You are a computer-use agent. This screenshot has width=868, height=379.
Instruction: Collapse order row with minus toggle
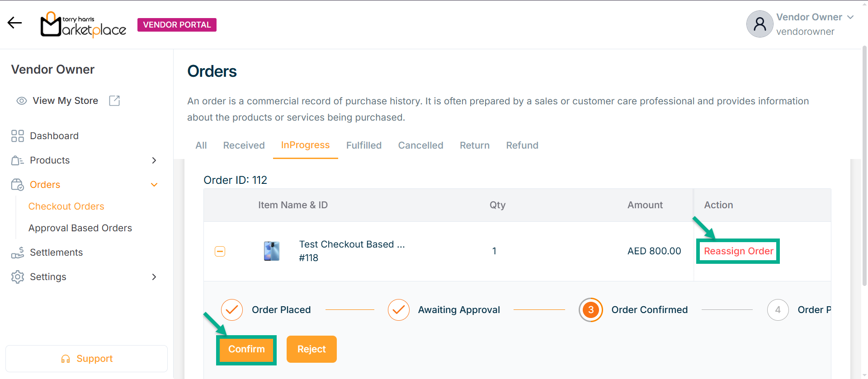[x=220, y=251]
